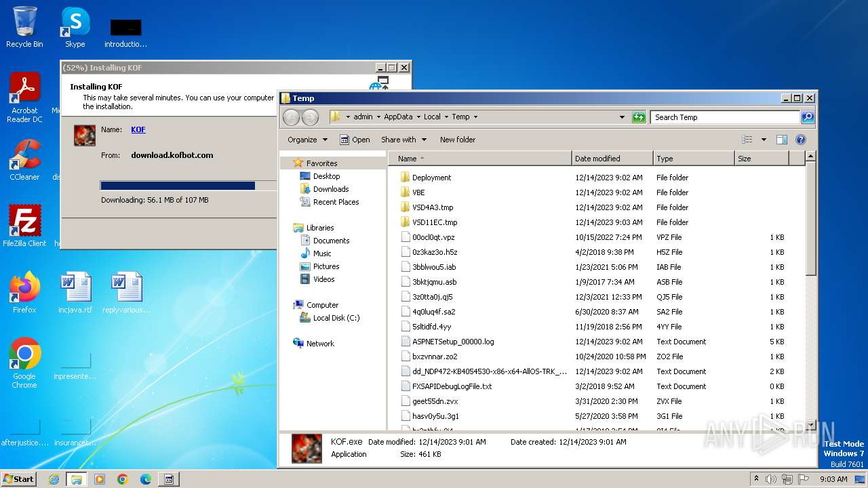
Task: Show hidden tray icons arrow
Action: click(x=756, y=479)
